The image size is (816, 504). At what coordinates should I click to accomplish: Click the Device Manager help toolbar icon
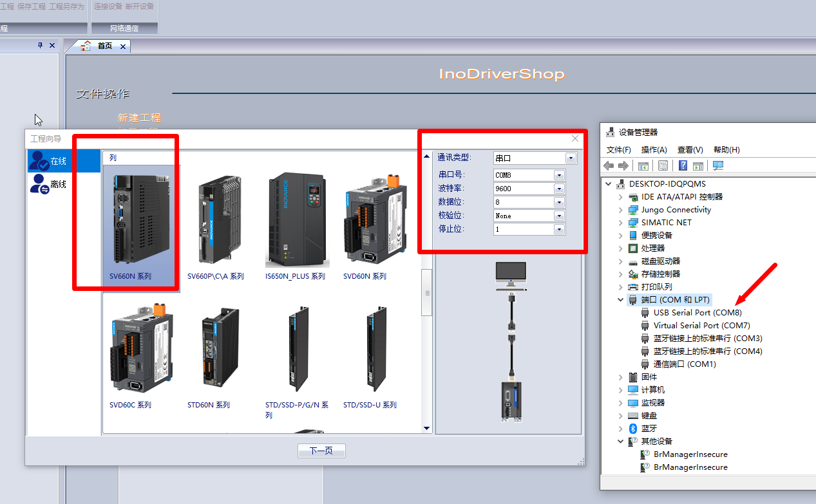(x=683, y=166)
